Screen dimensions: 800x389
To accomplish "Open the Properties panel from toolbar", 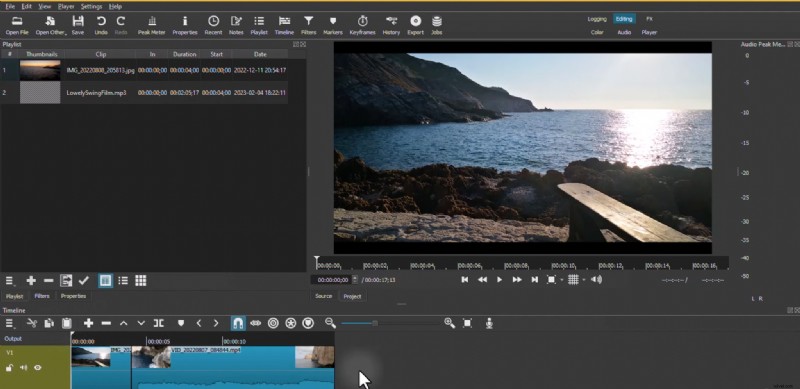I will point(185,25).
